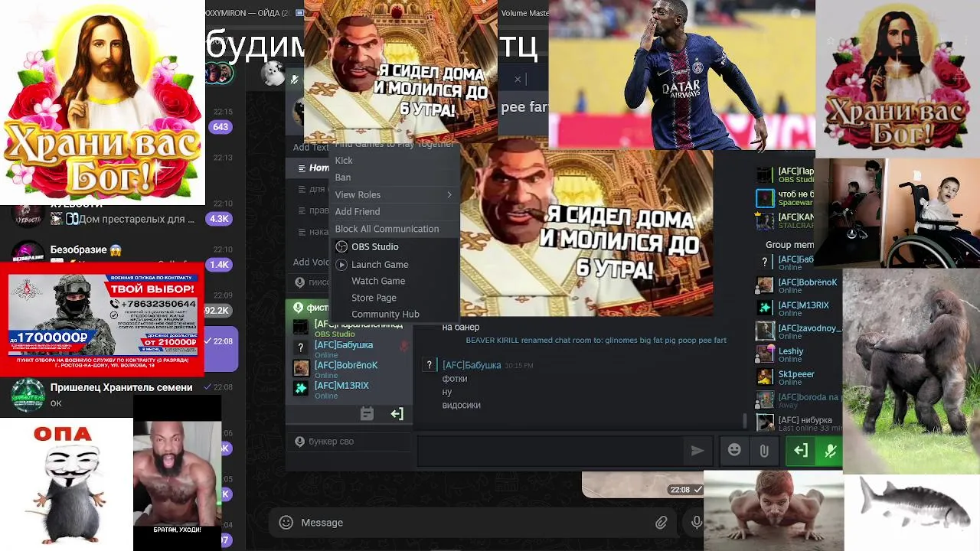Viewport: 980px width, 551px height.
Task: Click the OBS Studio logo icon in menu
Action: point(341,246)
